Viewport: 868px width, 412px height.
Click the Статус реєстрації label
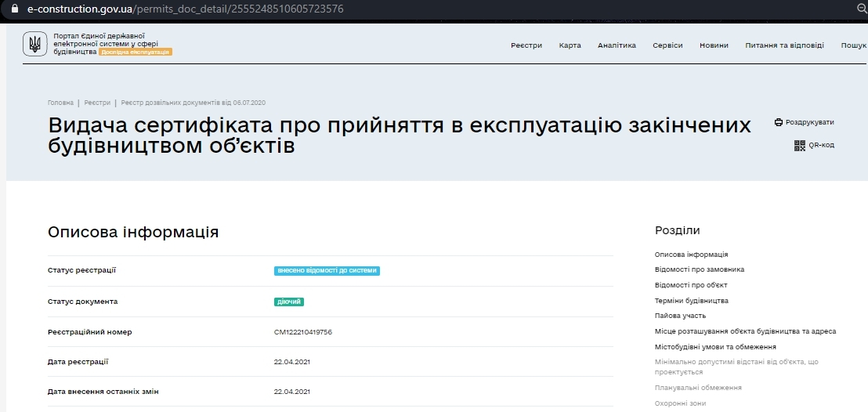click(82, 270)
